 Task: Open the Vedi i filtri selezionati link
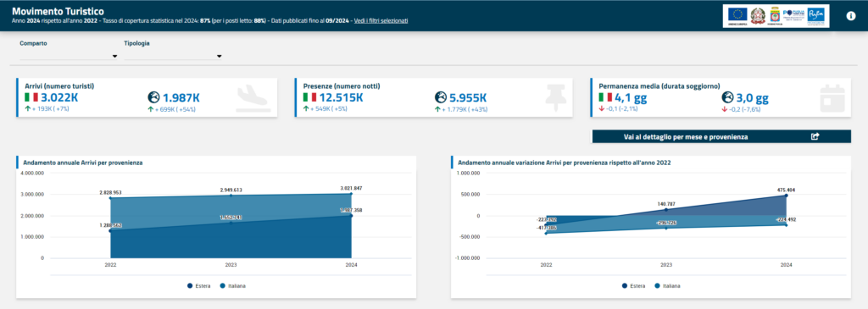click(381, 20)
